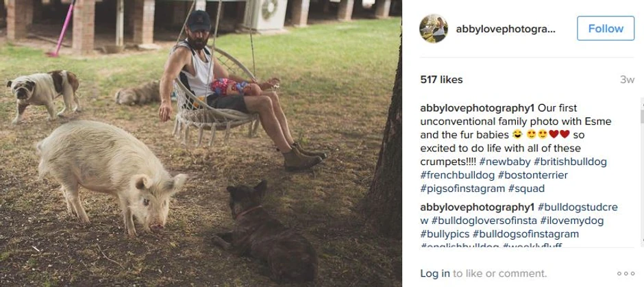Open the #bostonterrier hashtag
644x287 pixels.
[533, 175]
